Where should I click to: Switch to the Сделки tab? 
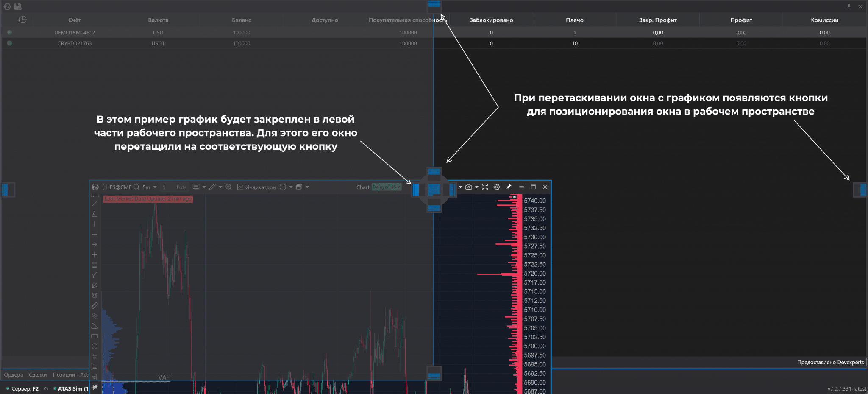pyautogui.click(x=38, y=375)
